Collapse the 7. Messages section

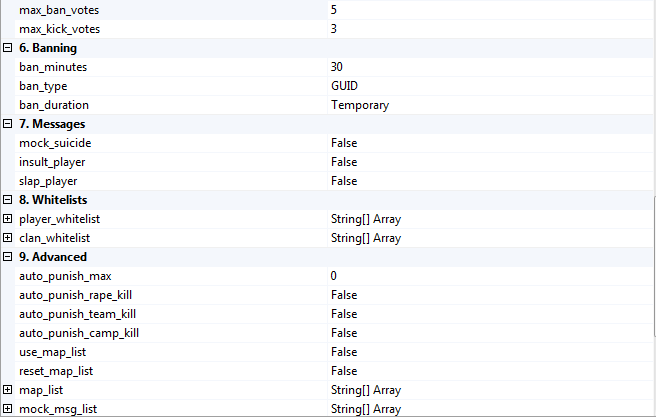tap(8, 124)
